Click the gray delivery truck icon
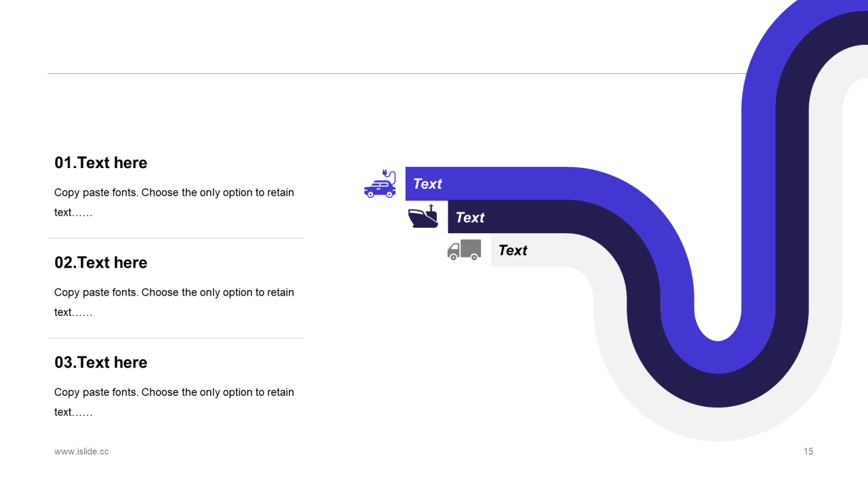868x488 pixels. 465,249
